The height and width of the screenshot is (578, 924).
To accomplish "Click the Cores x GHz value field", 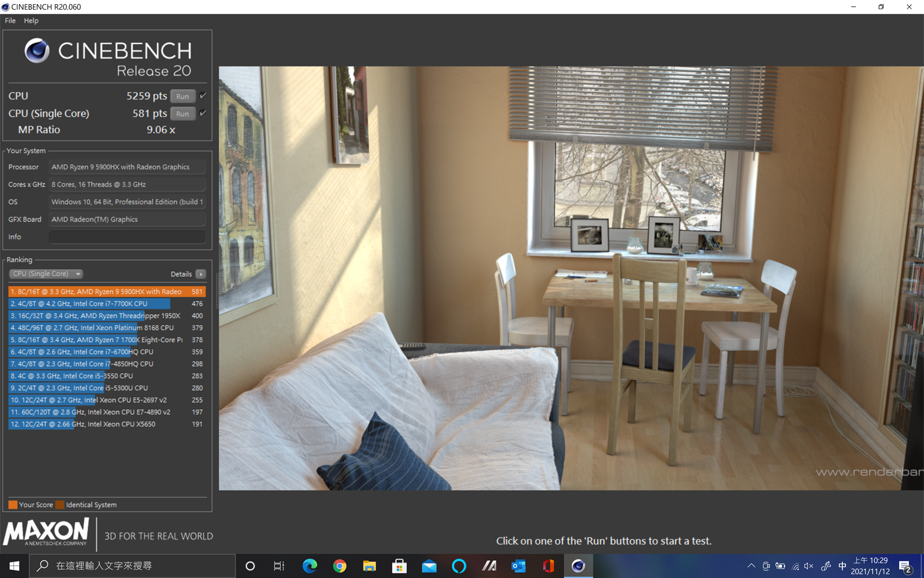I will pos(127,184).
